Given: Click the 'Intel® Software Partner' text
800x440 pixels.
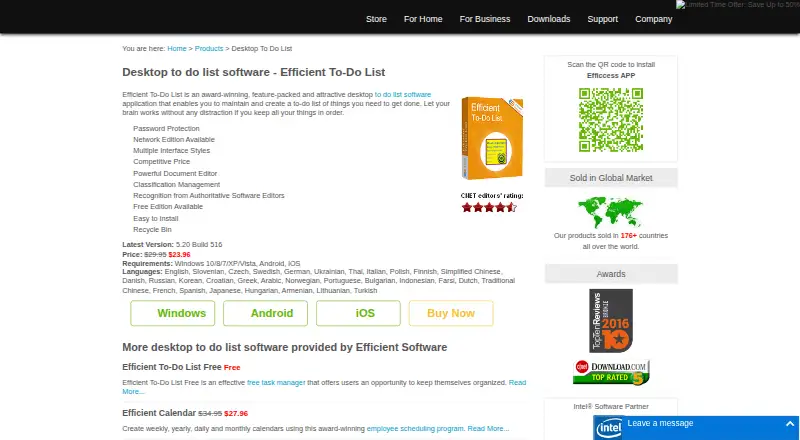Looking at the screenshot, I should [611, 407].
